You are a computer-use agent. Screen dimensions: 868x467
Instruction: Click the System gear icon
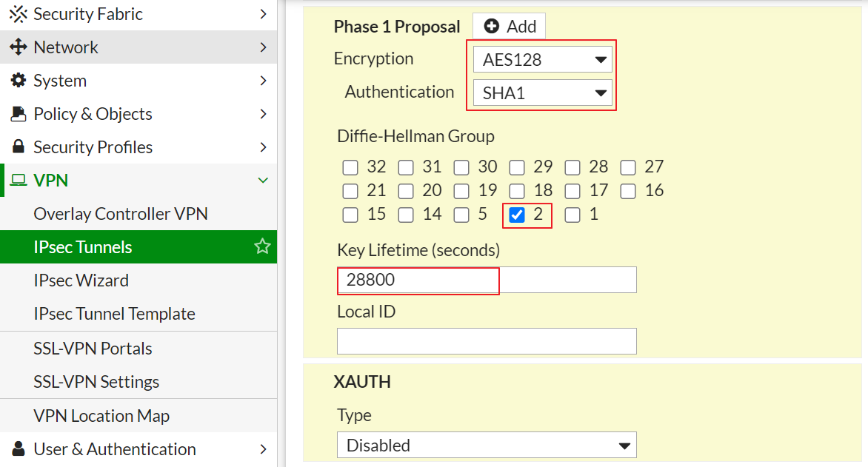19,81
